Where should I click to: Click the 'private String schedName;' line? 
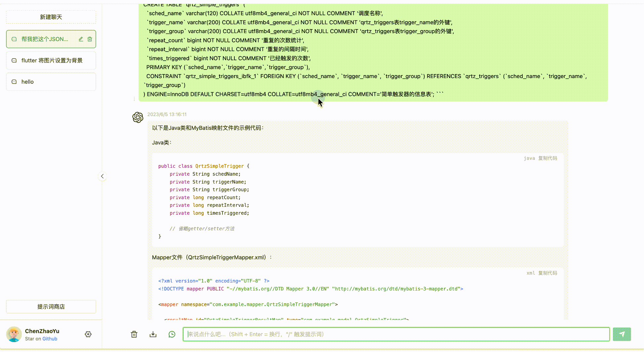click(205, 174)
